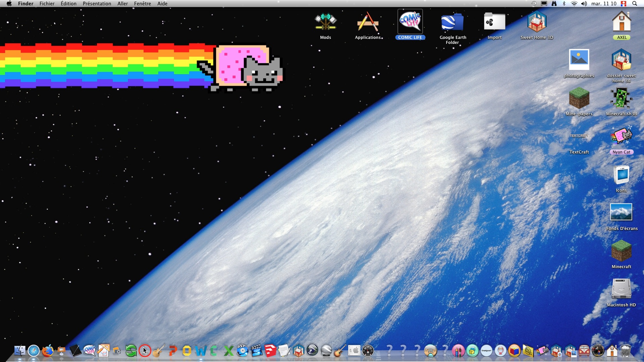The width and height of the screenshot is (644, 362).
Task: Open TextEdit from the Dock
Action: (x=284, y=351)
